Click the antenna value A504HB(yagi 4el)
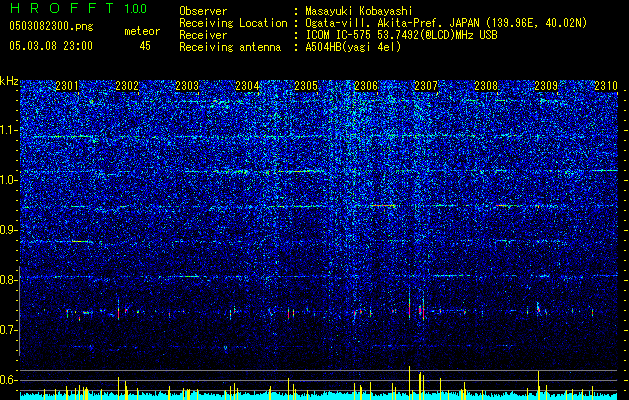This screenshot has width=629, height=400. click(x=353, y=47)
